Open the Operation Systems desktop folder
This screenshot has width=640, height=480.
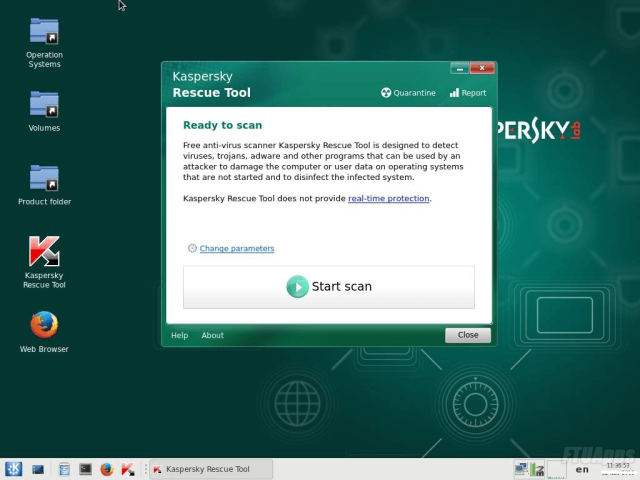pyautogui.click(x=44, y=43)
